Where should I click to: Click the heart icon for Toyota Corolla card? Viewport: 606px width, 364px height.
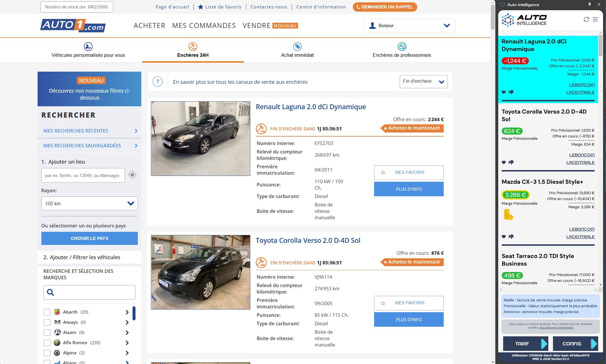pyautogui.click(x=504, y=162)
